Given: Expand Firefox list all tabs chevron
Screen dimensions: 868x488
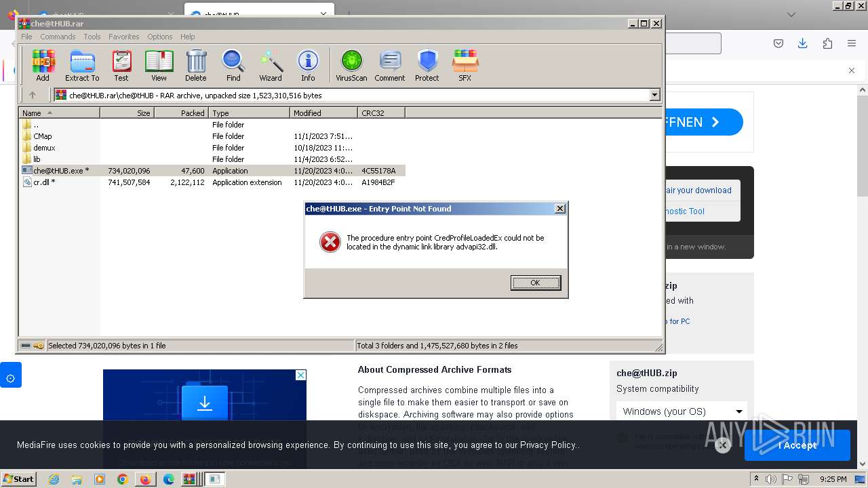Looking at the screenshot, I should coord(791,14).
